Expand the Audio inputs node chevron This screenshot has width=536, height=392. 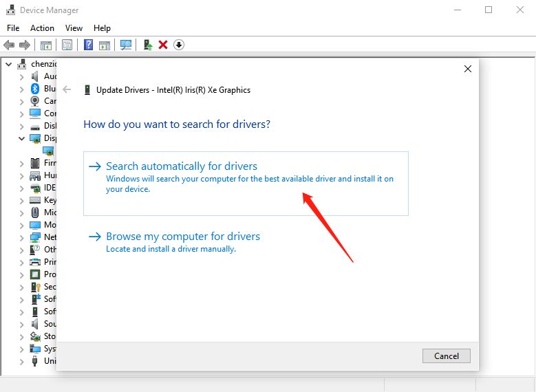tap(22, 77)
